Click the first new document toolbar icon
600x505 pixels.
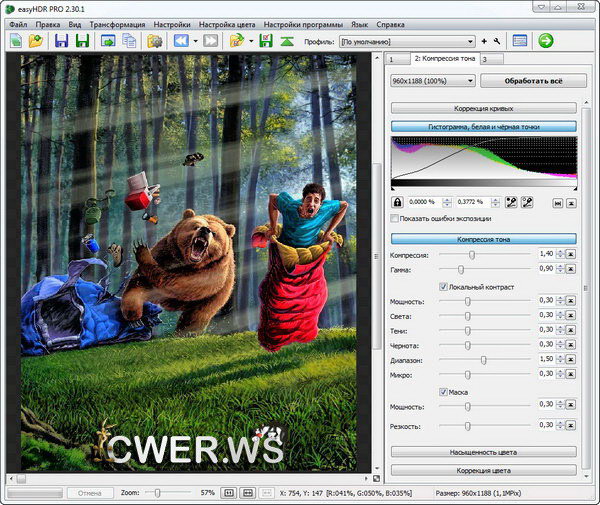[x=17, y=41]
